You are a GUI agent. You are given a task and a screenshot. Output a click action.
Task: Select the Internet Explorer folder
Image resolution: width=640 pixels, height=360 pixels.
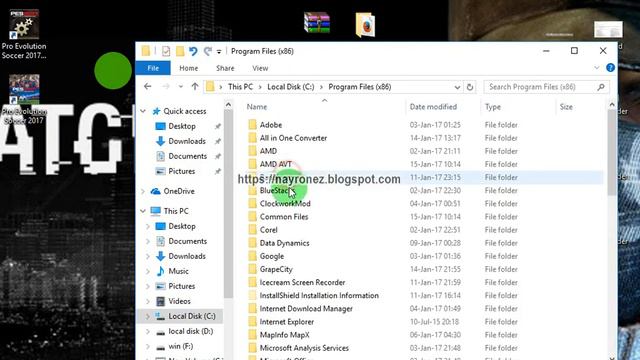[287, 322]
